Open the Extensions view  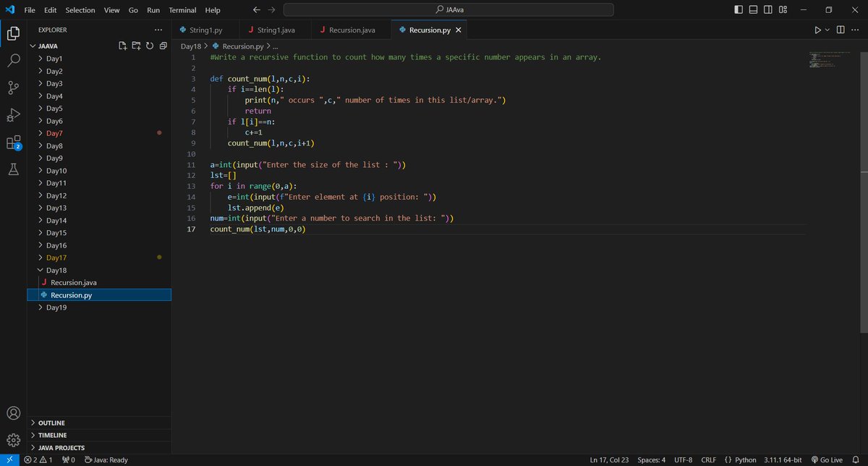tap(13, 143)
